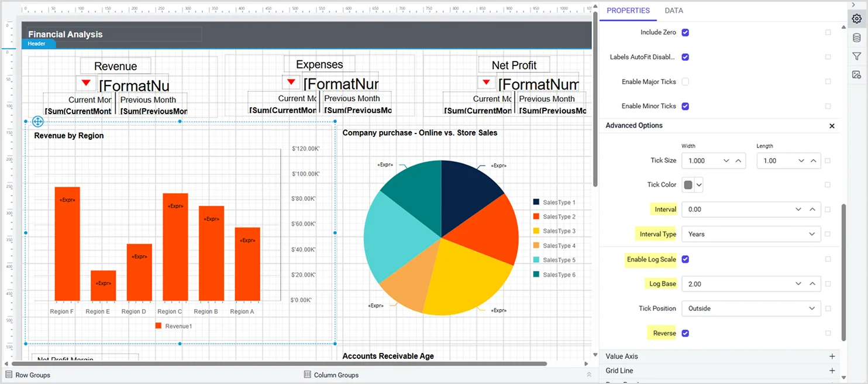Screen dimensions: 868x384
Task: Open the Interval Type dropdown showing Years
Action: tap(751, 234)
